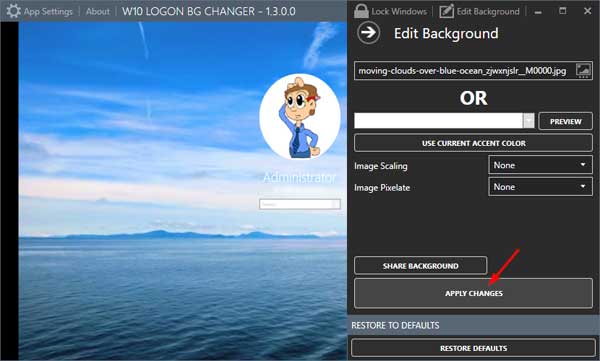The height and width of the screenshot is (361, 600).
Task: Browse for image using picture icon
Action: pos(583,71)
